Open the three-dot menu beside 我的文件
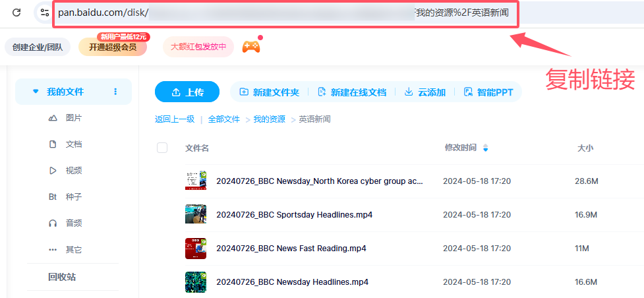This screenshot has height=298, width=644. pos(115,91)
